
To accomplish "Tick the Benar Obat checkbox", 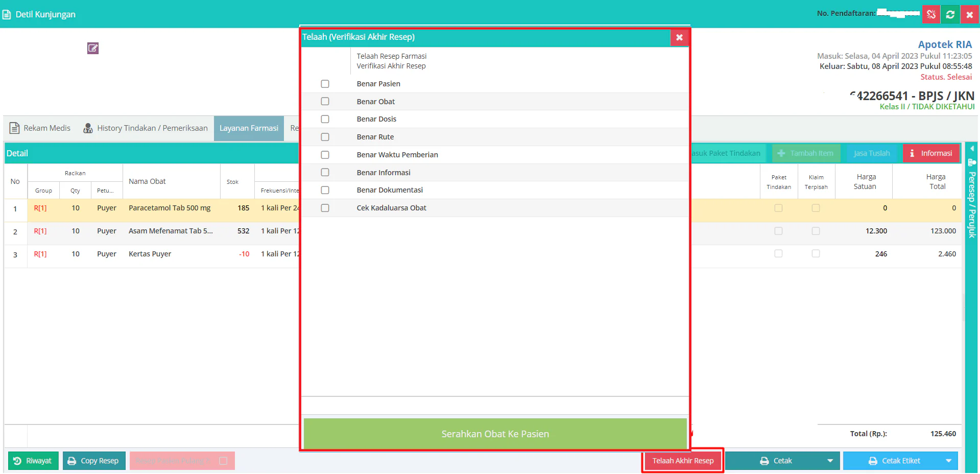I will click(x=325, y=102).
